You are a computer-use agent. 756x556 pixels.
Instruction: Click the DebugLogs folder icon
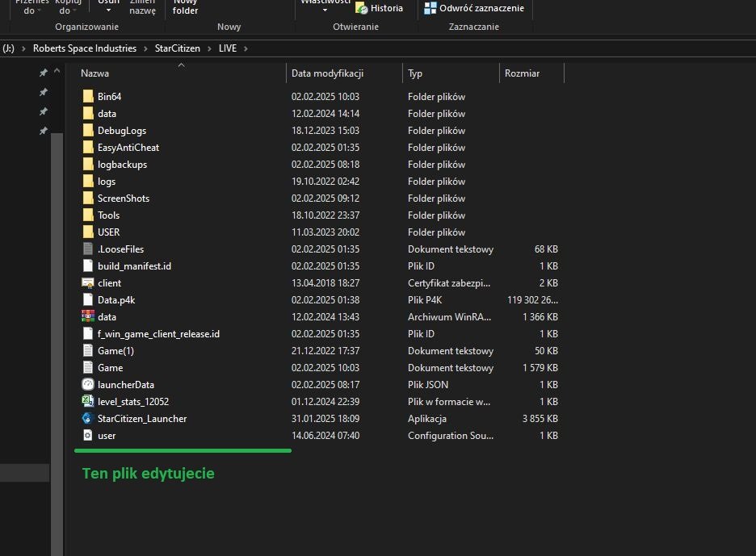point(88,130)
